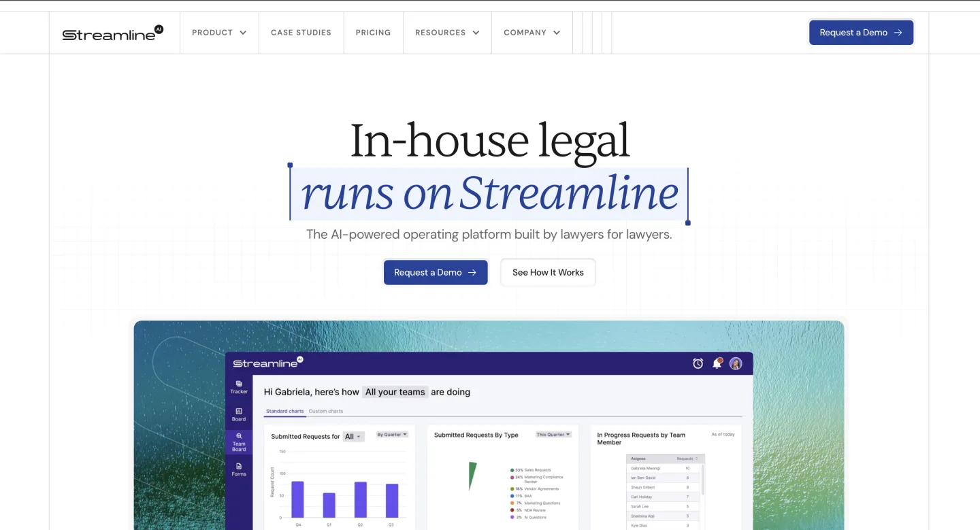Go to Pricing in the navbar
The width and height of the screenshot is (980, 530).
pyautogui.click(x=373, y=33)
